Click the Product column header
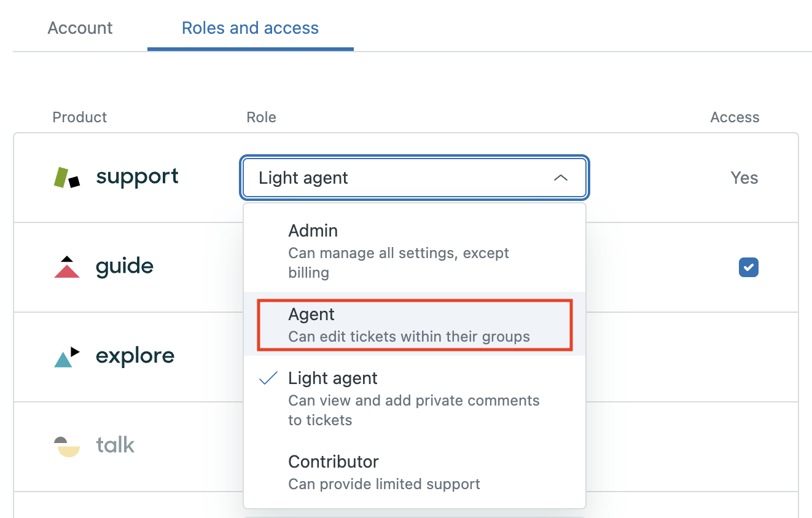Screen dimensions: 812x518 (x=80, y=117)
